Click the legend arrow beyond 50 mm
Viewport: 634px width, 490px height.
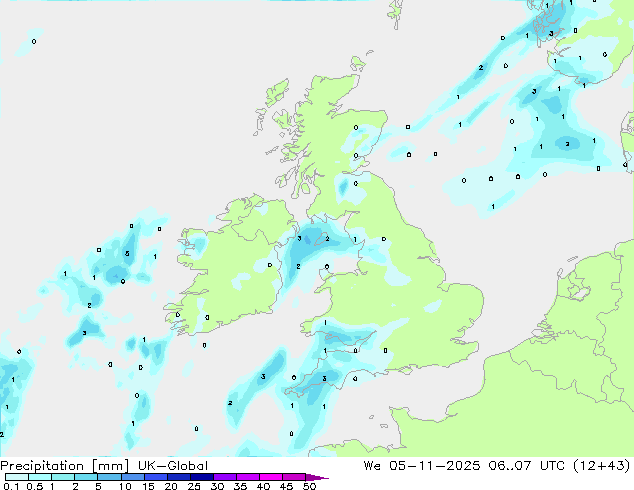coord(317,477)
